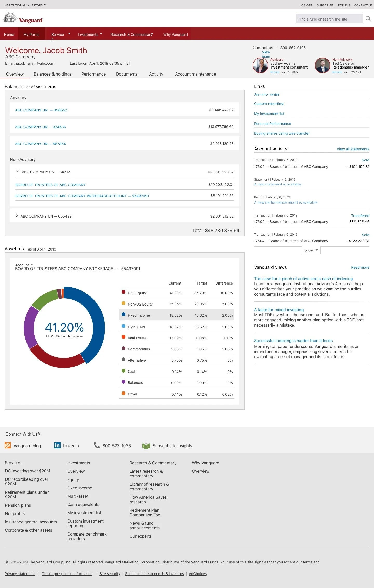
Task: Click CONTACT US in top bar
Action: pyautogui.click(x=363, y=5)
